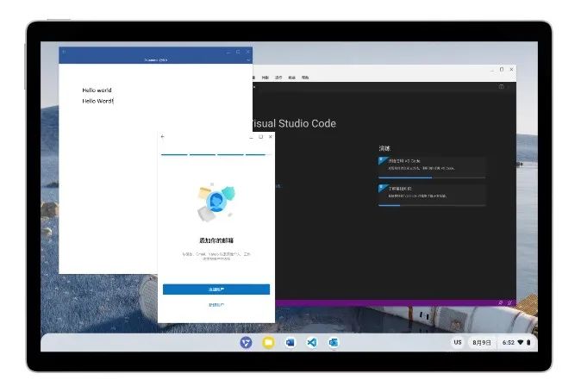The image size is (581, 392).
Task: Switch to Word from the shelf
Action: (x=290, y=342)
